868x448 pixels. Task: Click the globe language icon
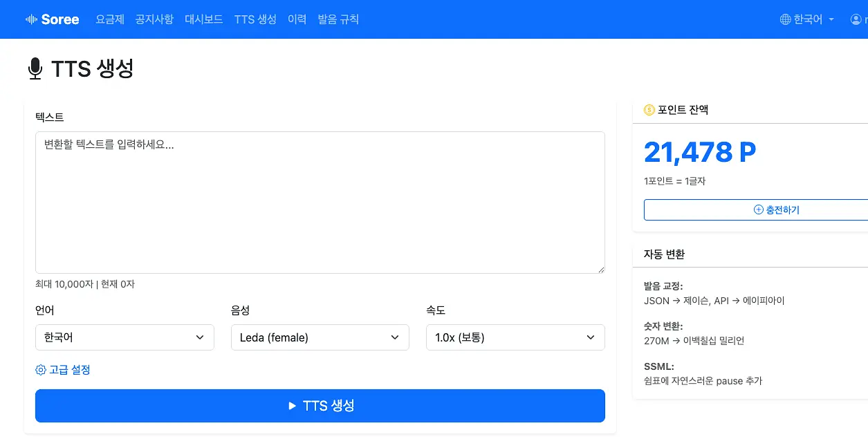click(785, 19)
